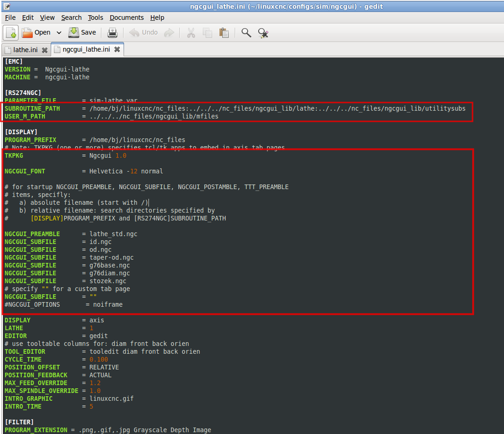This screenshot has width=504, height=434.
Task: Click the Print icon in toolbar
Action: [x=113, y=33]
